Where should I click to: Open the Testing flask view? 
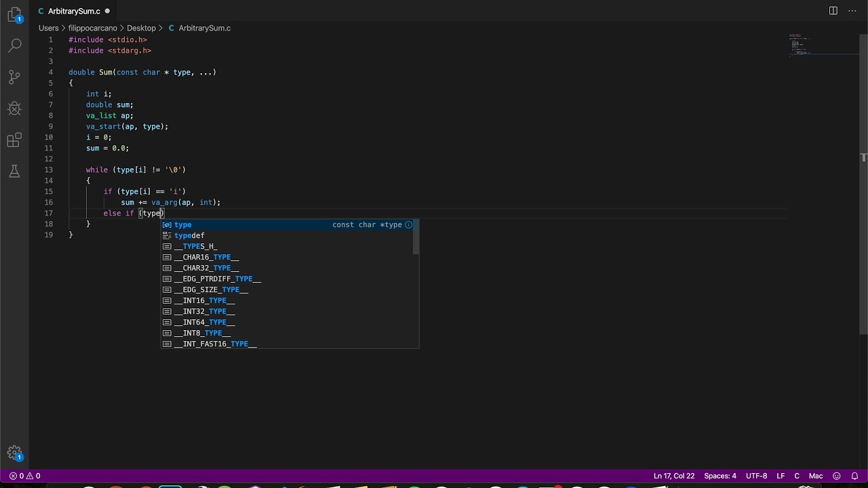click(14, 171)
